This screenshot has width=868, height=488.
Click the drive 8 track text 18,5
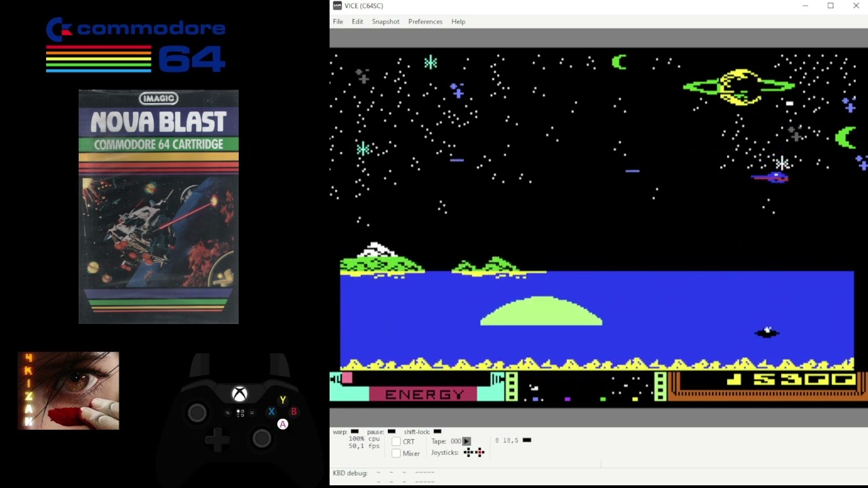pos(511,441)
